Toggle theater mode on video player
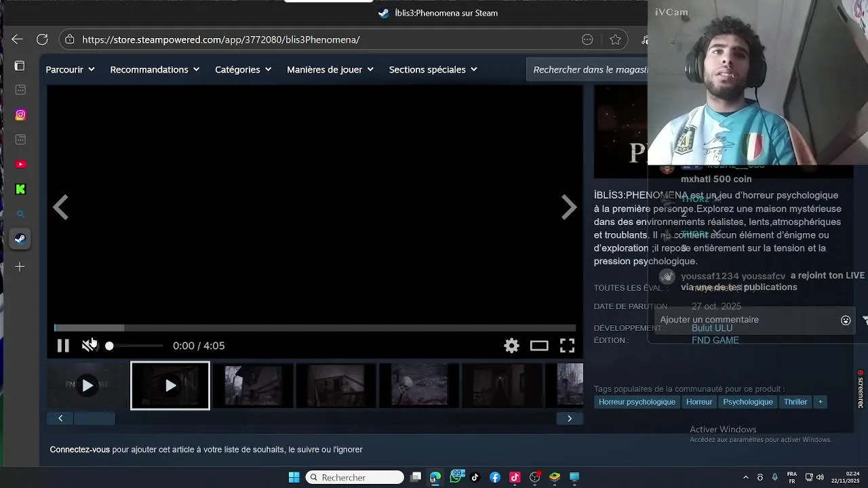Viewport: 868px width, 488px height. pos(539,346)
